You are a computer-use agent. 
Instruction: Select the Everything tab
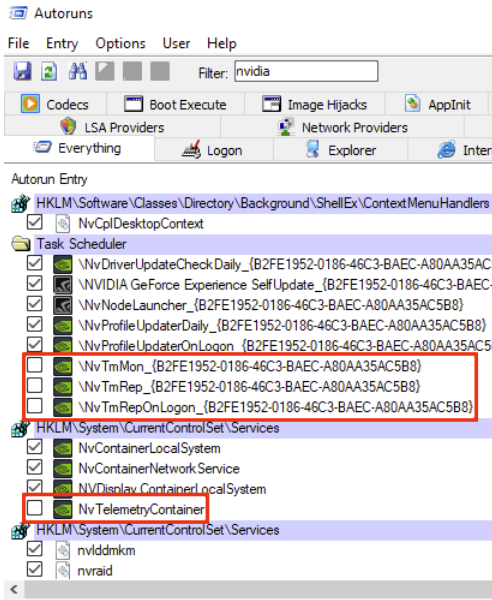point(79,148)
